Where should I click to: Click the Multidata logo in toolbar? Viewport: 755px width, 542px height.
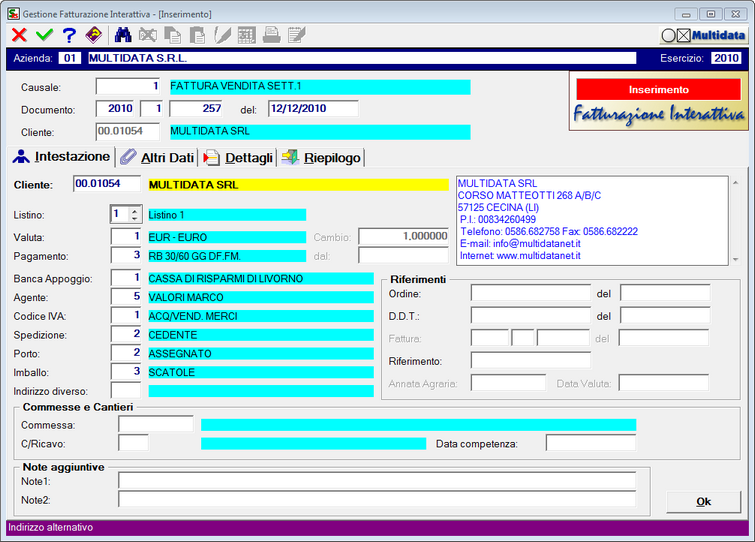pyautogui.click(x=703, y=36)
